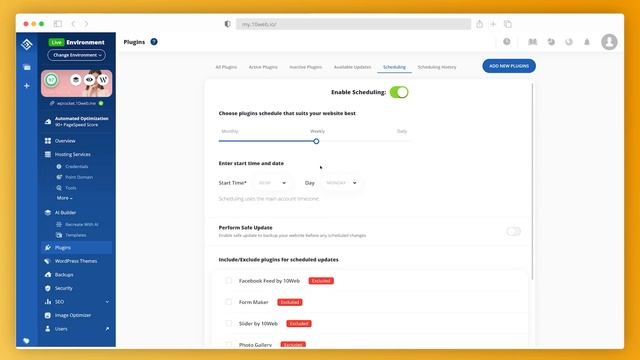Open notifications bell icon
Image resolution: width=640 pixels, height=360 pixels.
(587, 42)
